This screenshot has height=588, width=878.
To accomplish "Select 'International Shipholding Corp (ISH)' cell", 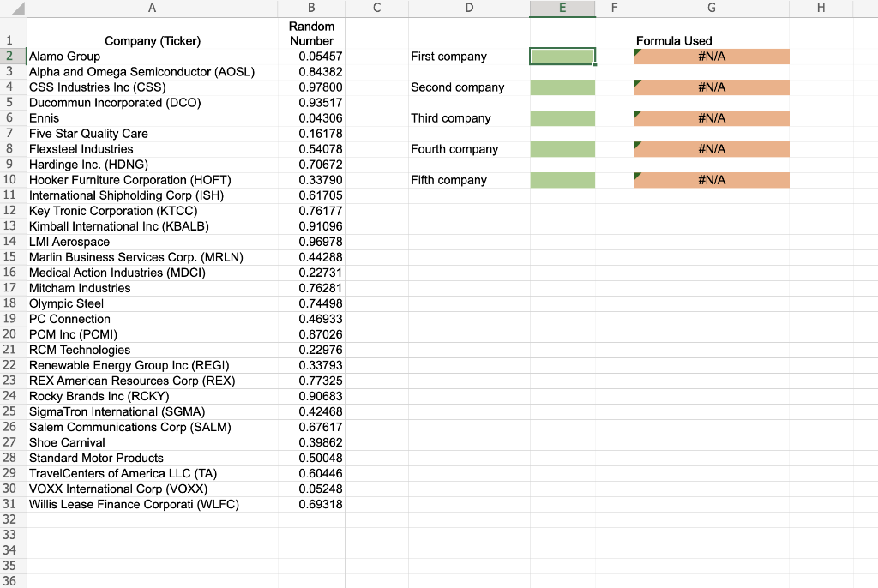I will point(153,195).
